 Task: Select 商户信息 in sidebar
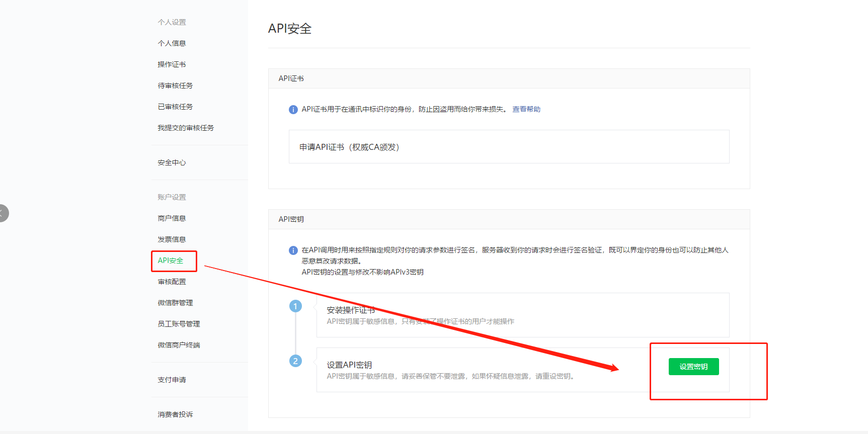coord(172,218)
